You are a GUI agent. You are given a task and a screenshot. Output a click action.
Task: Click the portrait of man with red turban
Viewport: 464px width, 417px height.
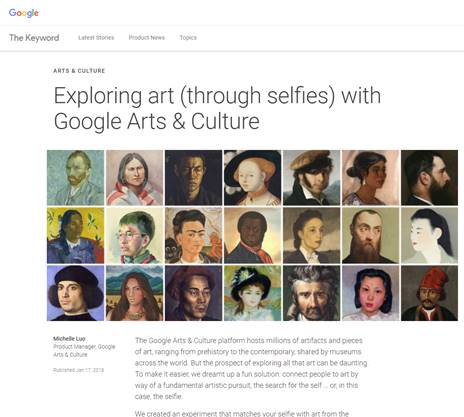point(429,293)
